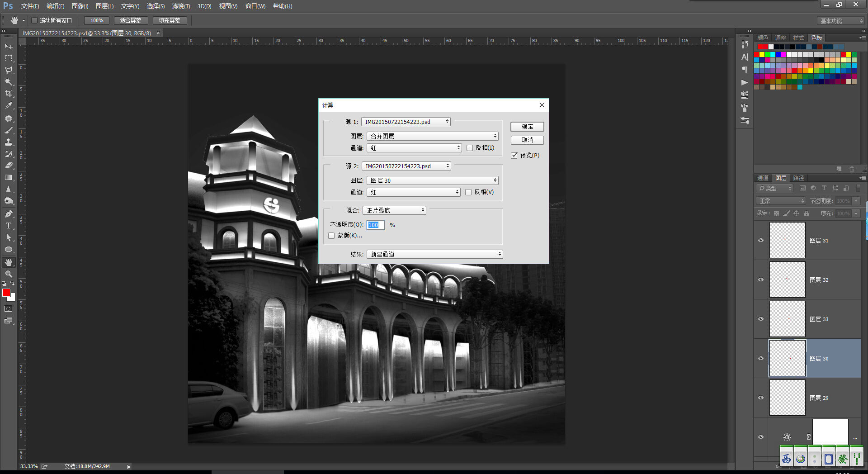Select the Polygonal Lasso tool
The height and width of the screenshot is (474, 868).
pos(9,70)
